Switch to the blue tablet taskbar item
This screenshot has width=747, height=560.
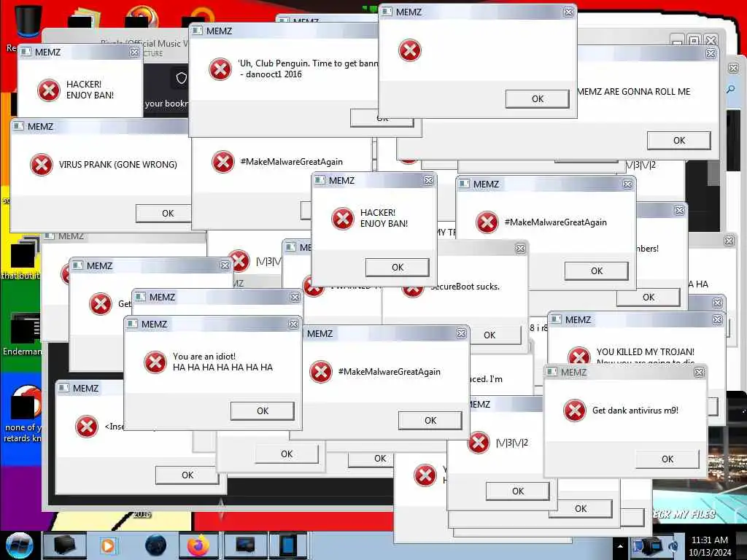(288, 545)
